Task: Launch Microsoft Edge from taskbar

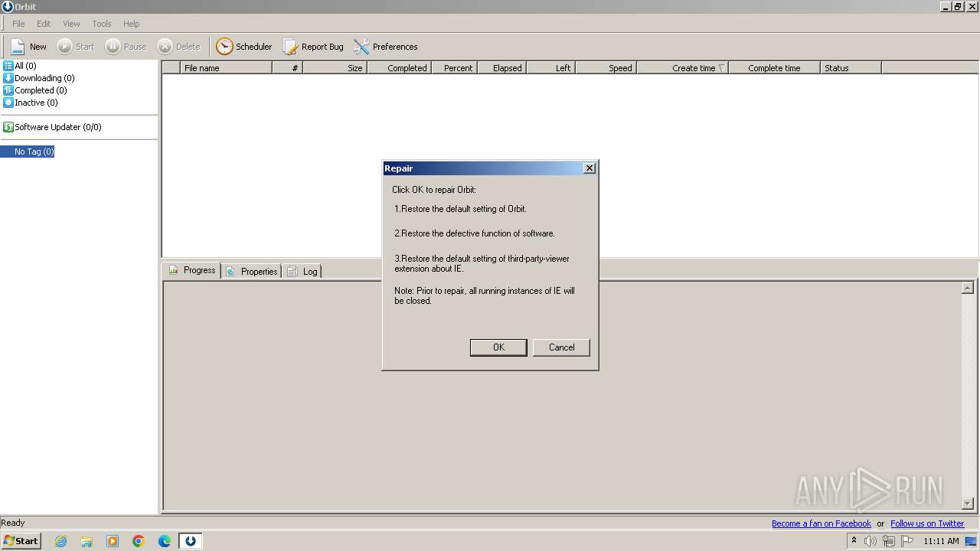Action: 165,541
